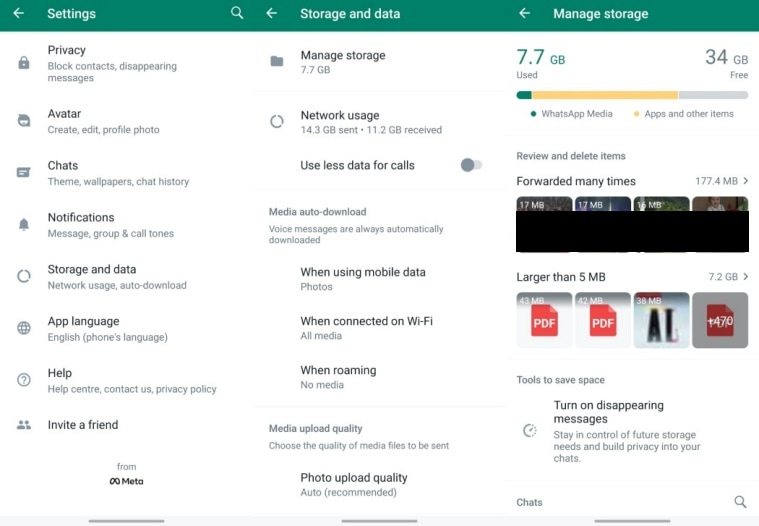Viewport: 759px width, 526px height.
Task: Tap the Privacy lock icon
Action: pyautogui.click(x=24, y=62)
